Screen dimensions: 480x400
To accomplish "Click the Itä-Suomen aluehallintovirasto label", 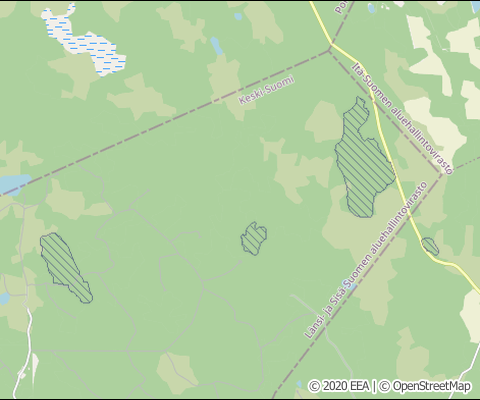I will (403, 118).
